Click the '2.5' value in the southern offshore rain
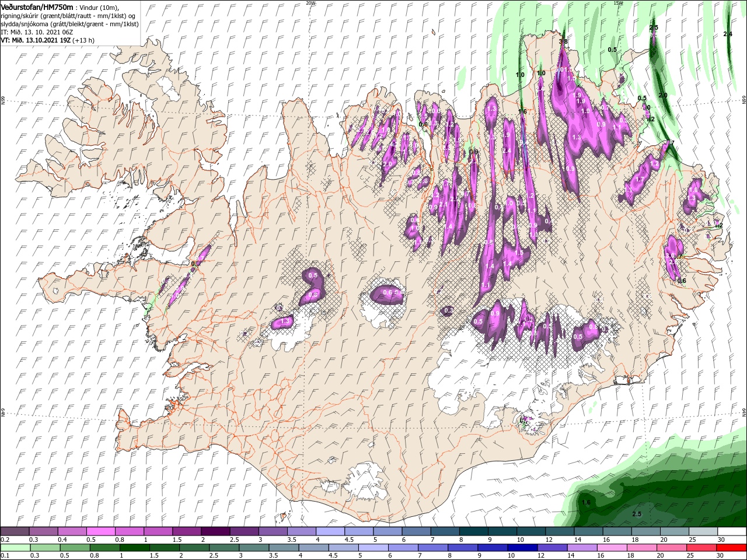The height and width of the screenshot is (560, 747). tap(637, 514)
